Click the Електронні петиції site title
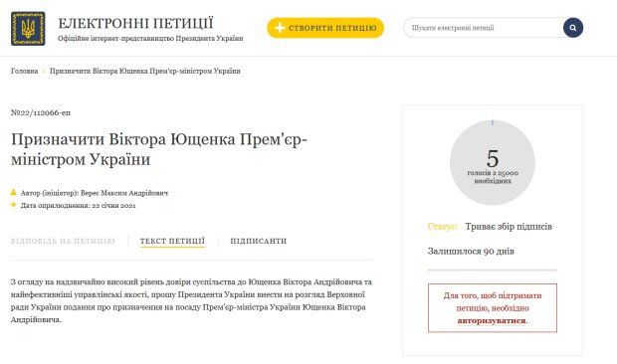 click(135, 23)
